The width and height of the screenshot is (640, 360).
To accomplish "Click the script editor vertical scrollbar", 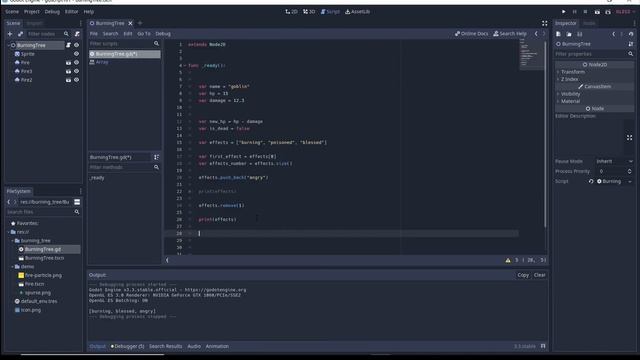I will click(x=545, y=135).
